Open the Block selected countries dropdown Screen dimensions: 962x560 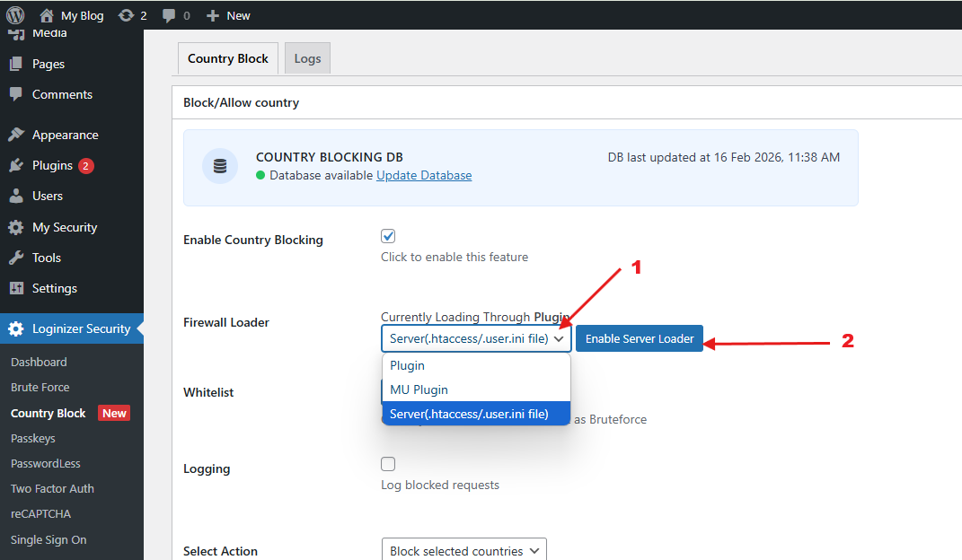click(463, 551)
